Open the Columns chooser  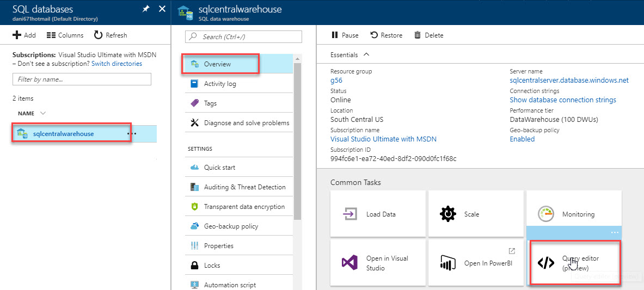click(x=65, y=35)
